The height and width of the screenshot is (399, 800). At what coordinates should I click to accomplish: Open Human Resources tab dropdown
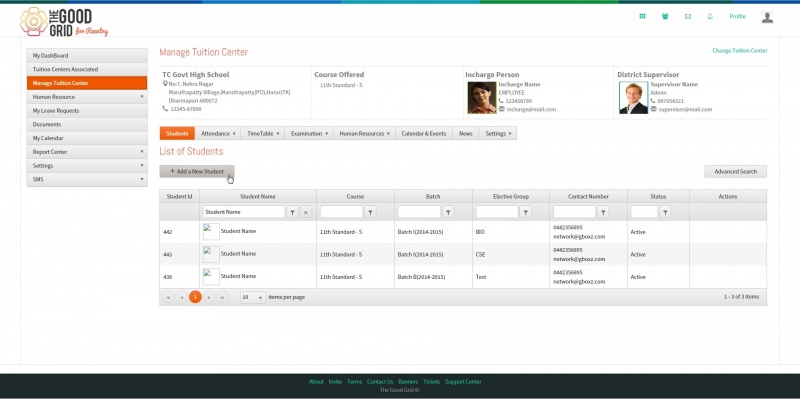click(x=364, y=134)
